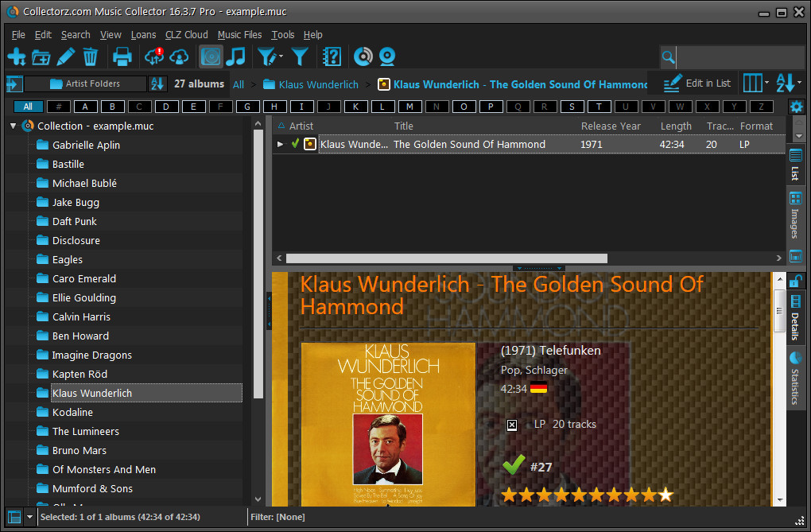This screenshot has height=532, width=811.
Task: Click the CD scan disc icon
Action: click(363, 56)
